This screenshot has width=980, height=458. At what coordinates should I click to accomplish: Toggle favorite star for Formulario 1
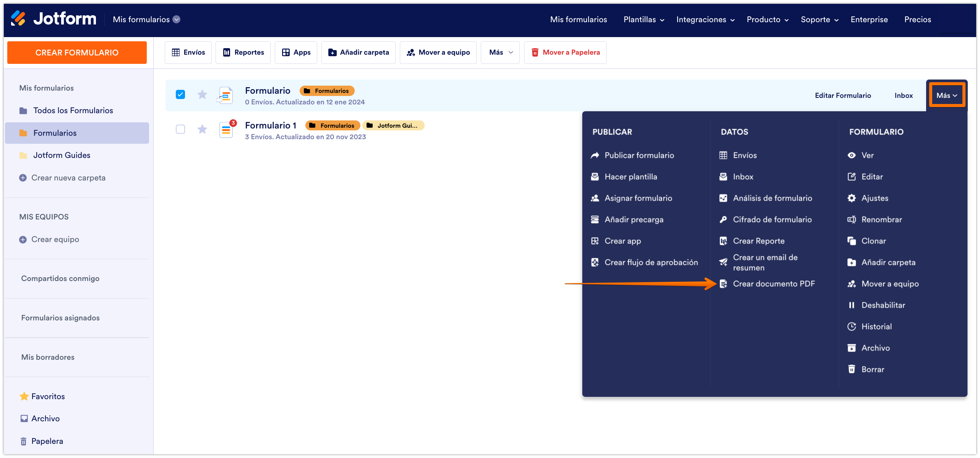tap(202, 129)
